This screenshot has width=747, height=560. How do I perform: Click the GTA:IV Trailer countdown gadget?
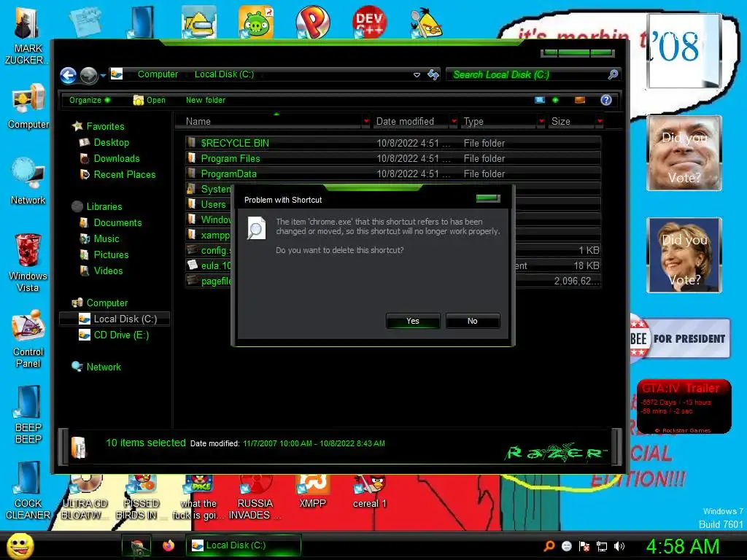684,406
